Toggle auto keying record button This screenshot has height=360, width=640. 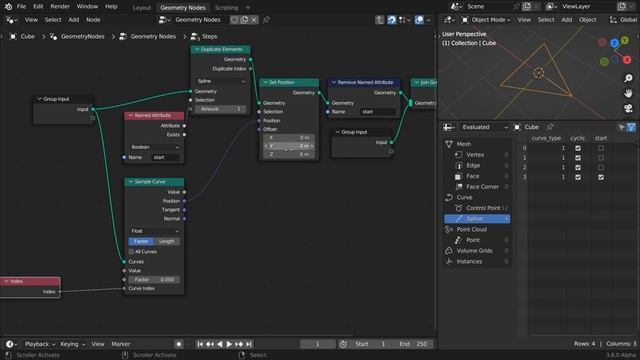pos(179,344)
